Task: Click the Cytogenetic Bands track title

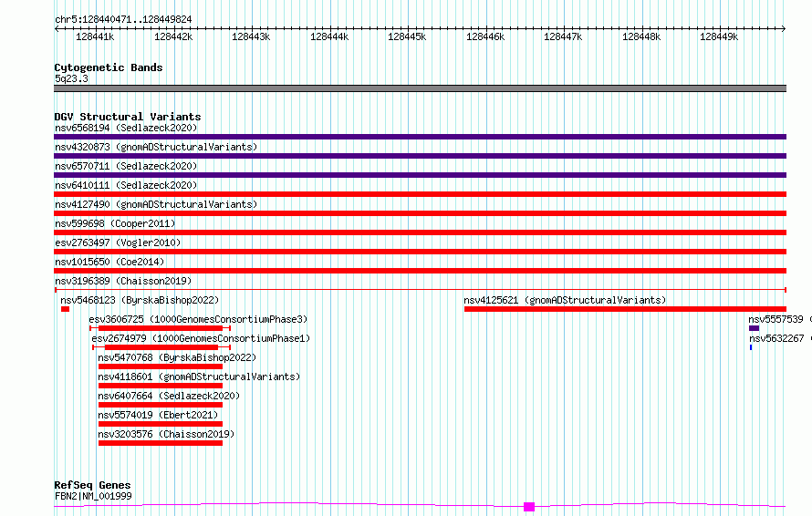Action: (109, 67)
